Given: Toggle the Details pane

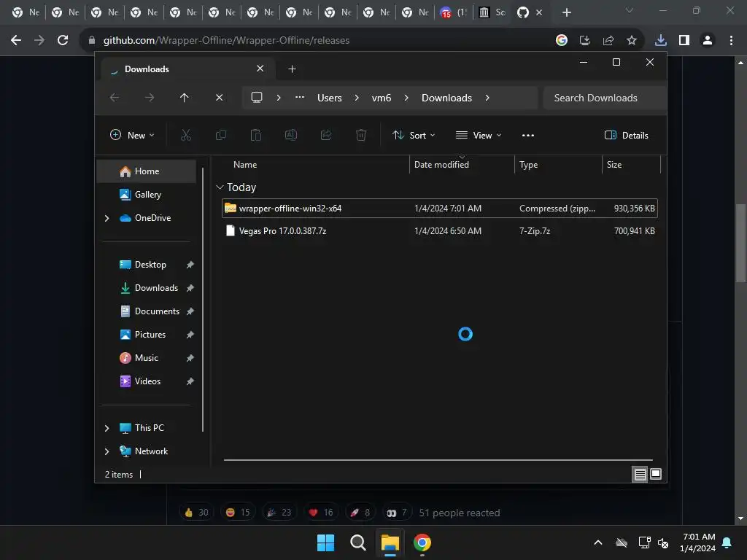Looking at the screenshot, I should click(626, 135).
